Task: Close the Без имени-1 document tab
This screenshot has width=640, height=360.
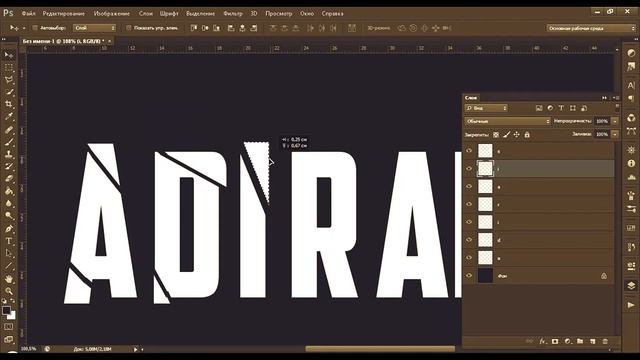Action: [x=109, y=41]
